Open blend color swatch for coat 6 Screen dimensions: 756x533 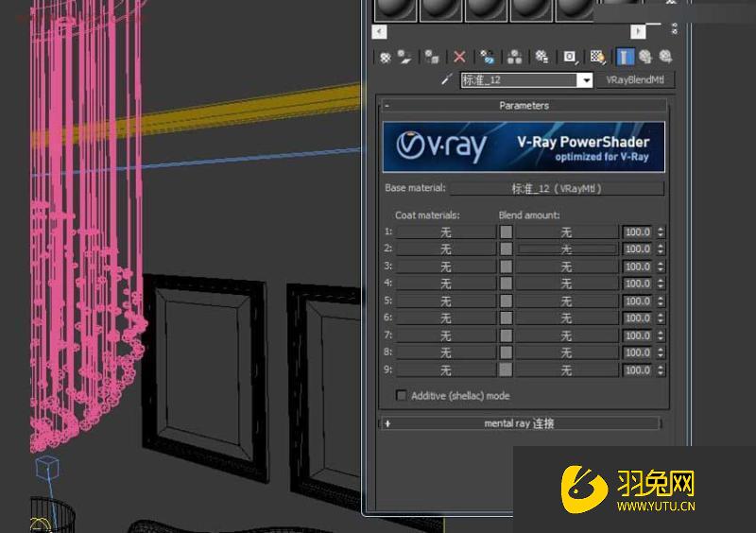[x=506, y=318]
